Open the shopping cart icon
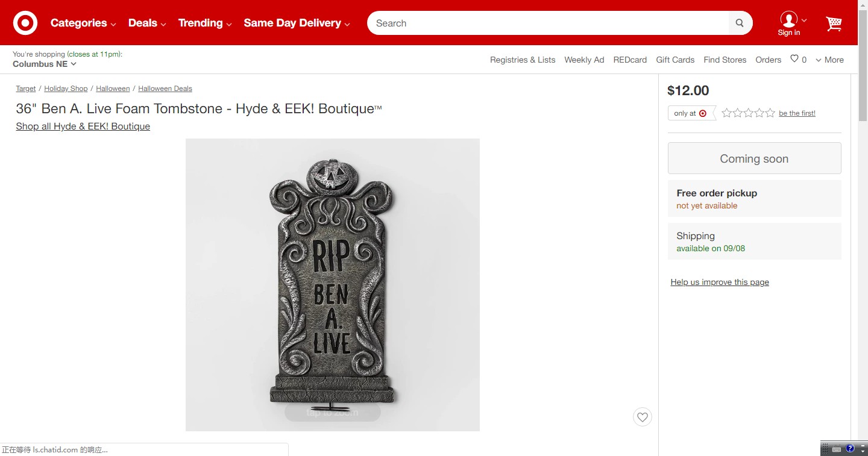 click(834, 23)
